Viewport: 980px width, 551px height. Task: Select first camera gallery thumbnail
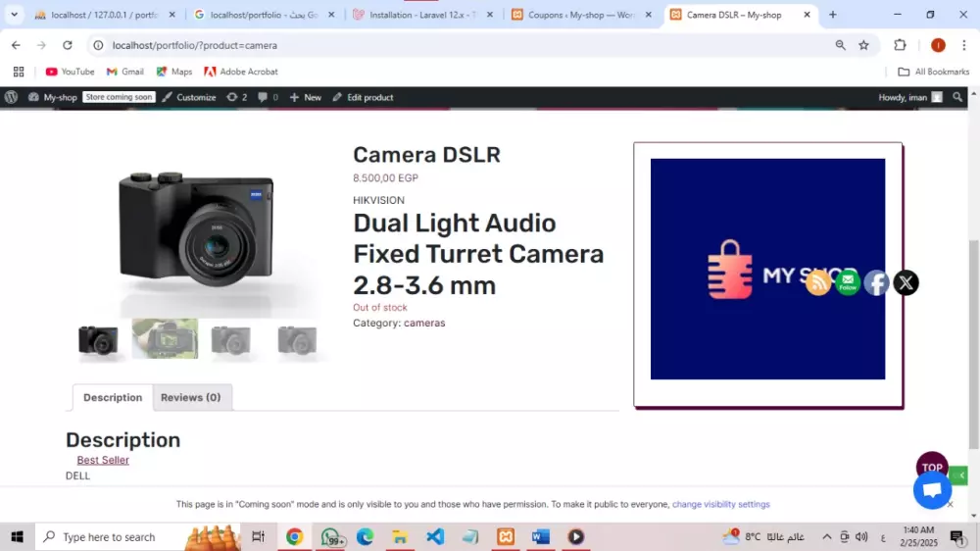click(x=98, y=340)
